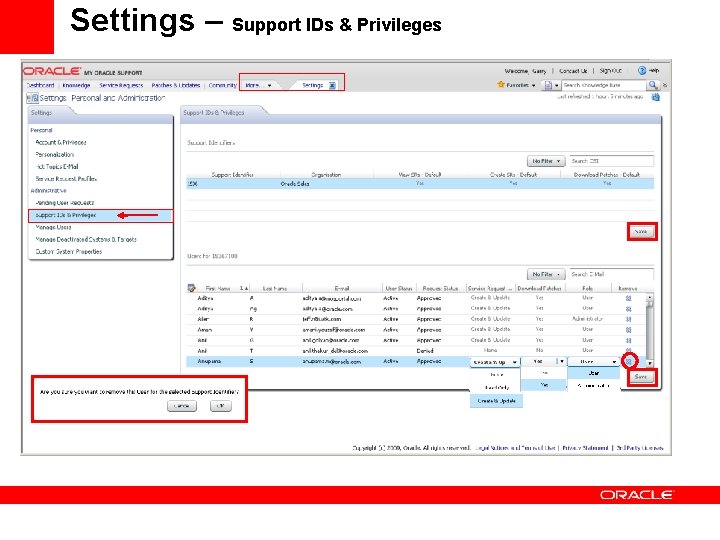Click users table scrollbar down arrow
Viewport: 720px width, 540px height.
coord(650,363)
